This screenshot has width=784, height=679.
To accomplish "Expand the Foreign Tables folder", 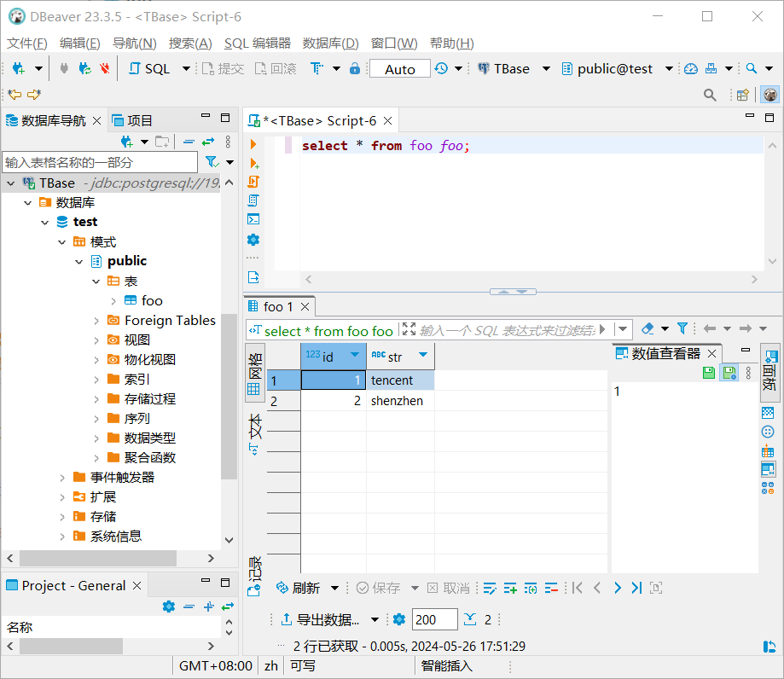I will 96,321.
